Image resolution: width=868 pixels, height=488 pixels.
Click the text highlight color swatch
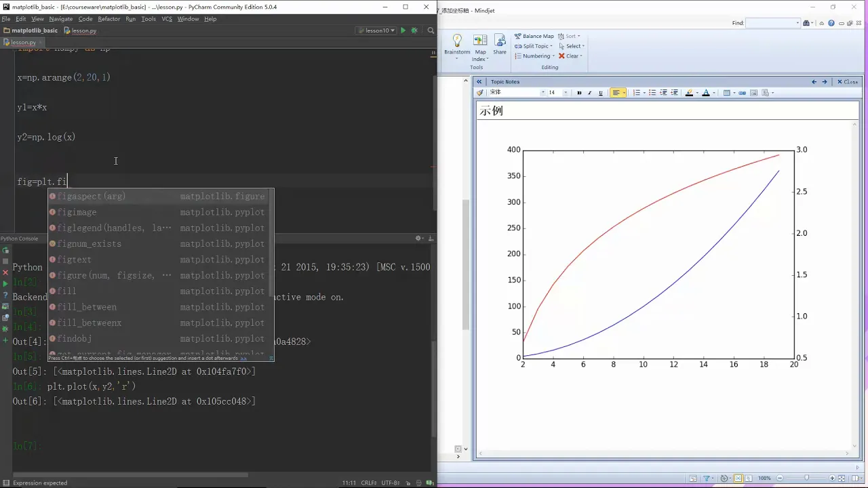(689, 93)
